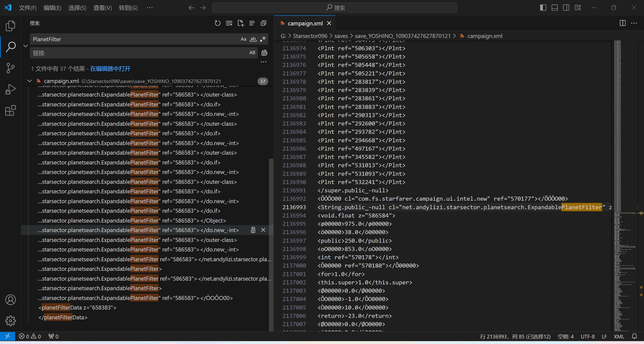
Task: Toggle Match Whole Word option
Action: (x=253, y=39)
